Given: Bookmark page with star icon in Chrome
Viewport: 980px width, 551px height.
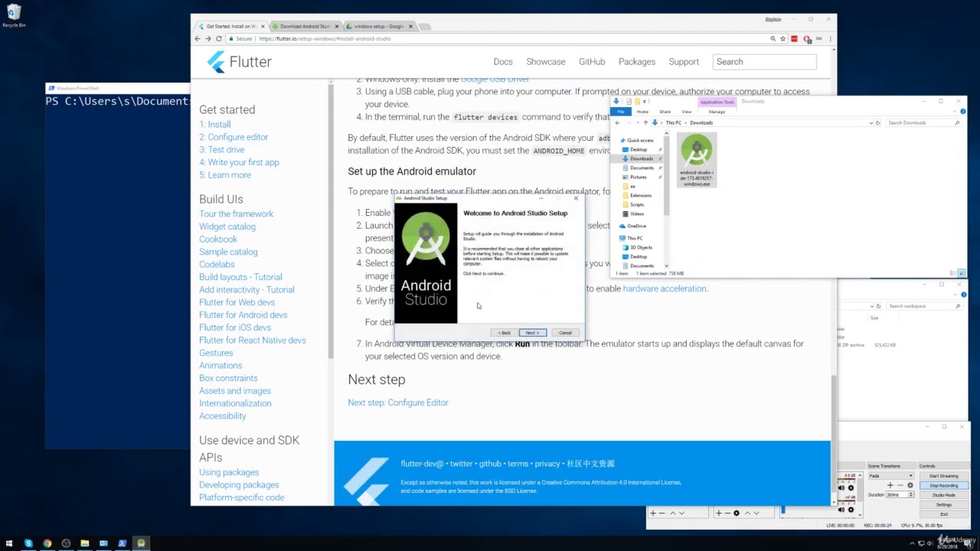Looking at the screenshot, I should pos(782,39).
